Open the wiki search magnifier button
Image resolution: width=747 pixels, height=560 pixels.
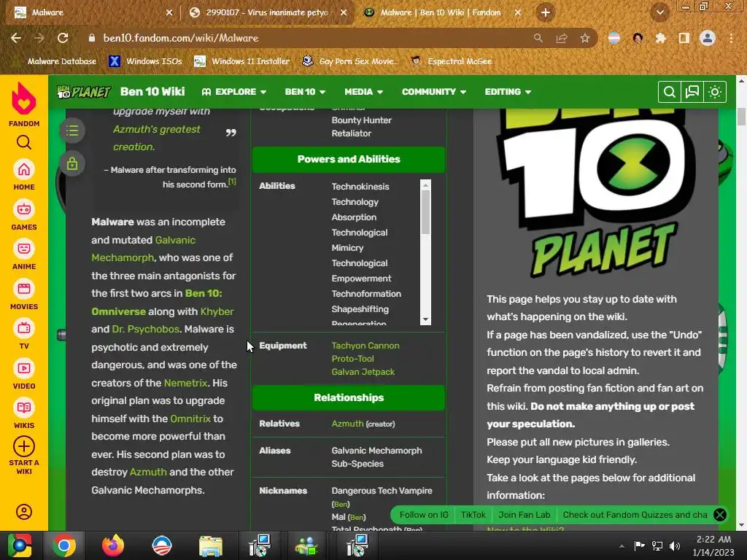670,92
